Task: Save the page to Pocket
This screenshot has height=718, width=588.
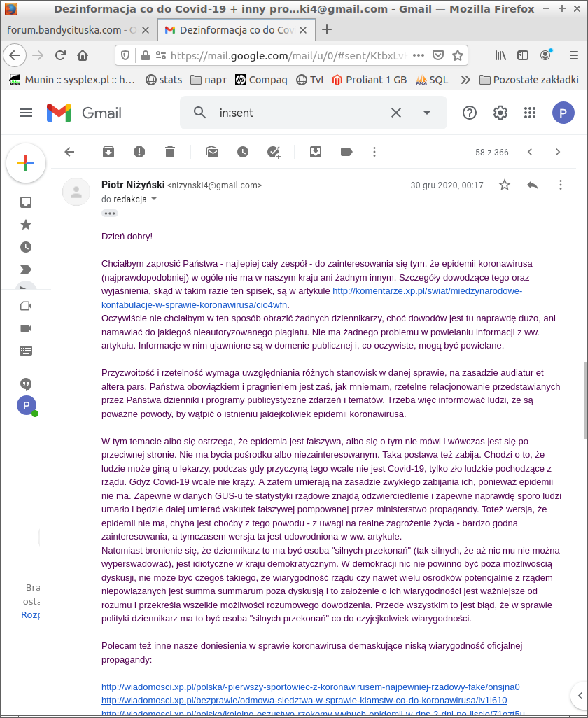Action: (438, 55)
